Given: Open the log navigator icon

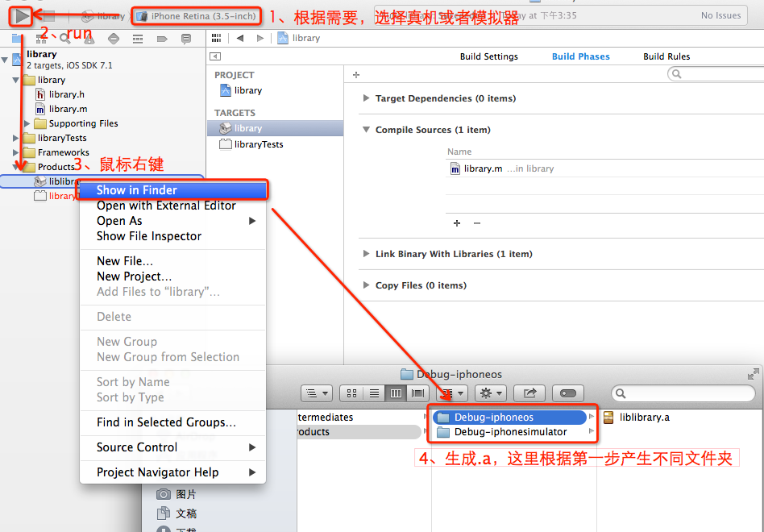Looking at the screenshot, I should (x=186, y=39).
